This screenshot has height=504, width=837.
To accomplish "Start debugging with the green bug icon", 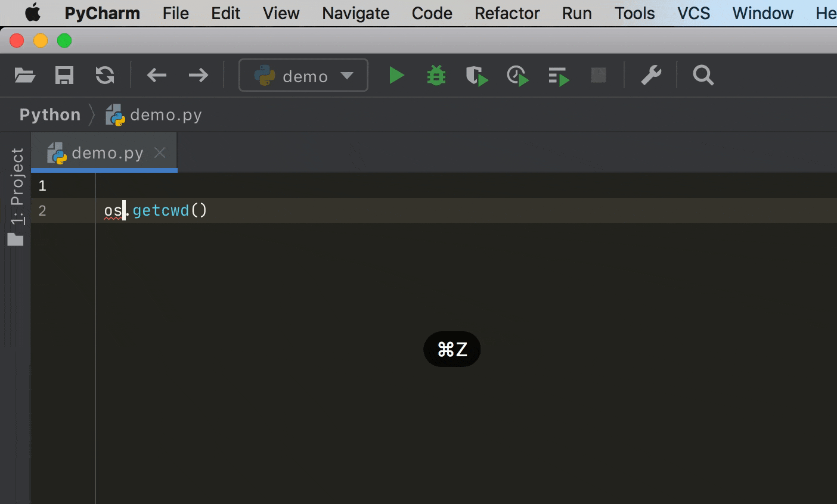I will point(436,76).
